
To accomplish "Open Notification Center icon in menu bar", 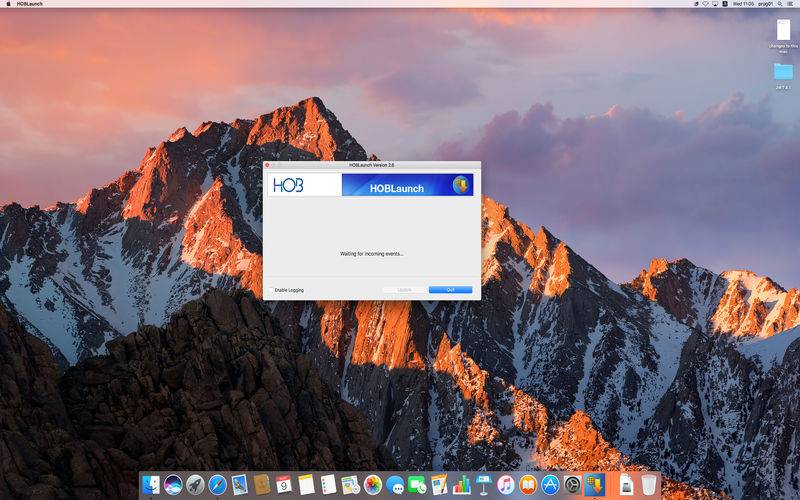I will [x=790, y=4].
